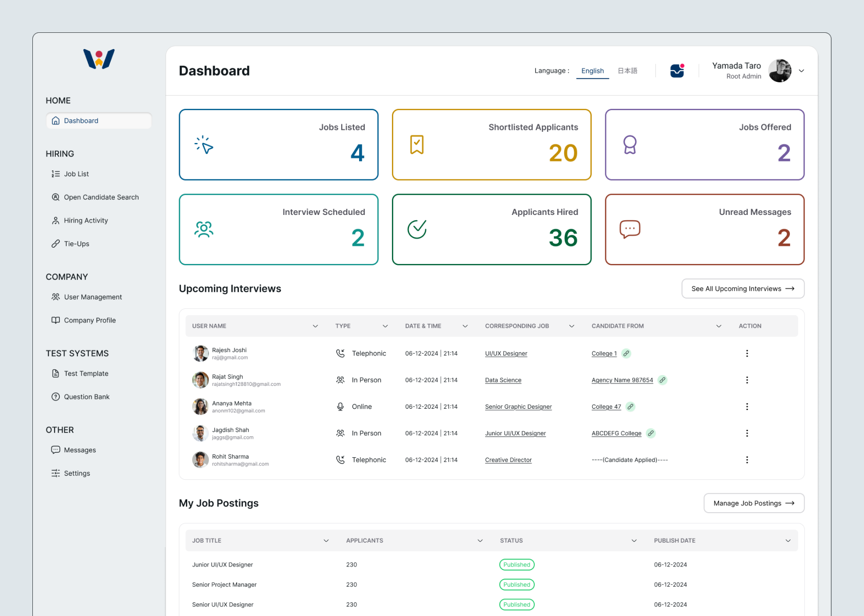Open the action menu for Rajesh Joshi
This screenshot has height=616, width=864.
pos(747,353)
